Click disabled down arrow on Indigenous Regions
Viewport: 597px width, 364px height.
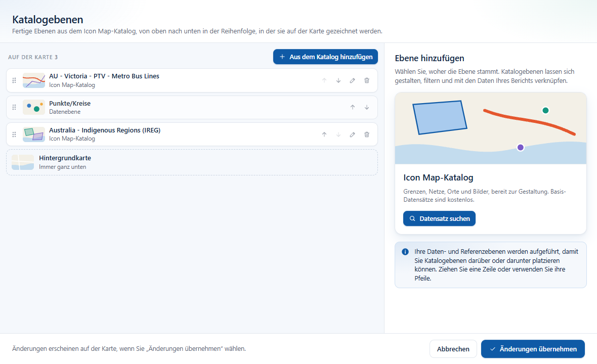pyautogui.click(x=338, y=134)
